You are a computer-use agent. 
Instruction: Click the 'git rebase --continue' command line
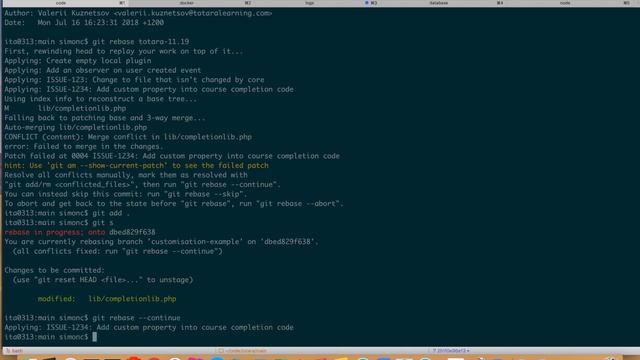[92, 318]
